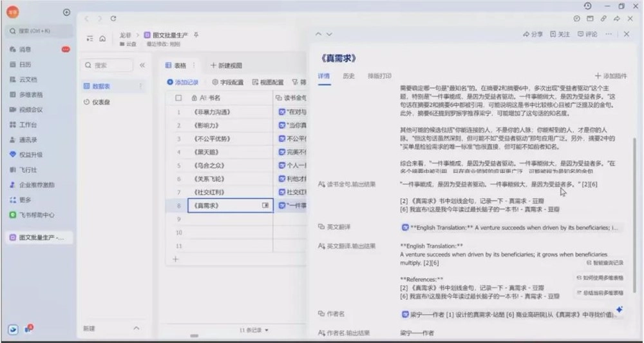Click the 如何使用多维表格 suggestion chip
The width and height of the screenshot is (644, 343).
pyautogui.click(x=600, y=278)
